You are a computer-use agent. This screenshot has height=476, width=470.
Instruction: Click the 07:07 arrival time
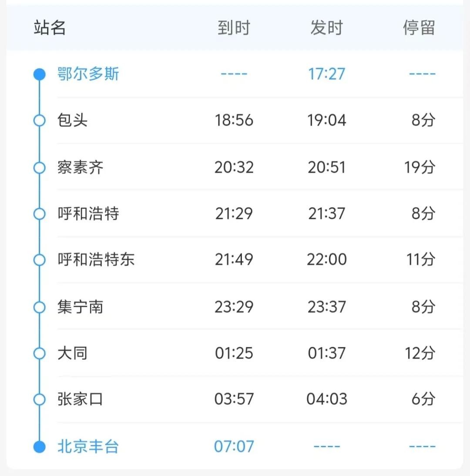coord(234,446)
